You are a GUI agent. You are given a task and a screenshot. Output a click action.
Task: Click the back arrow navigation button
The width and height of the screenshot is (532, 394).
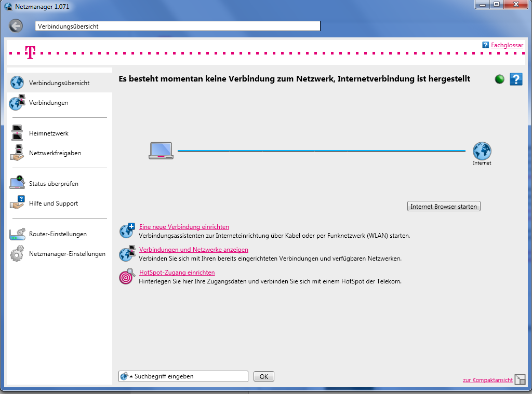16,26
